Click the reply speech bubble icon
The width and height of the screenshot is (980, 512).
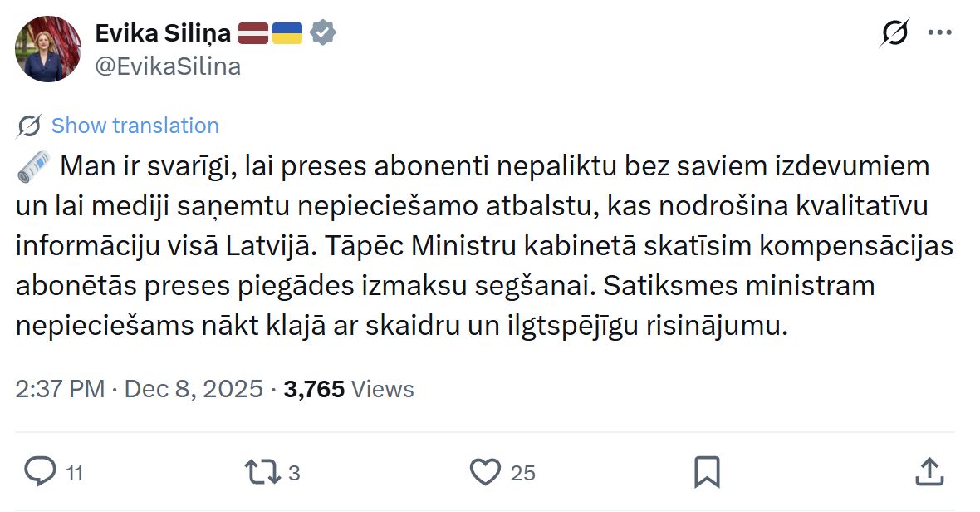point(39,472)
